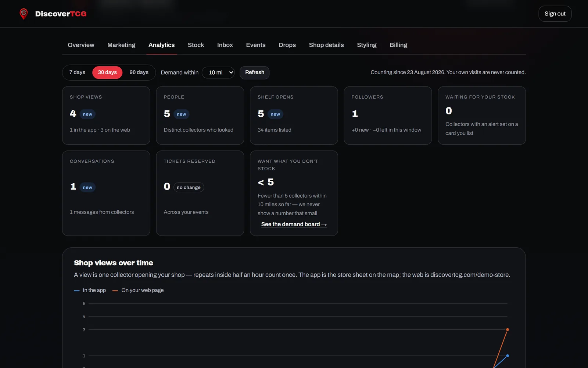Screen dimensions: 588x368
Task: Click '34 items listed' text
Action: point(275,130)
